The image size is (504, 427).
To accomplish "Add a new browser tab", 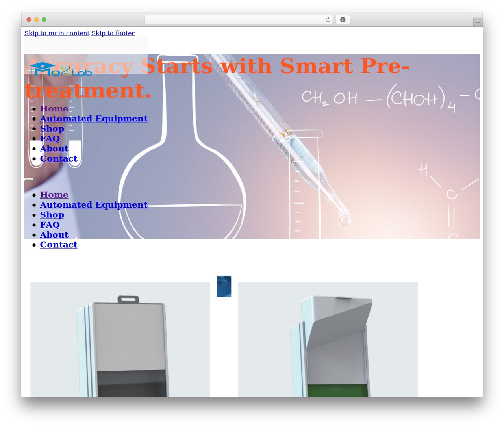I will click(x=478, y=22).
